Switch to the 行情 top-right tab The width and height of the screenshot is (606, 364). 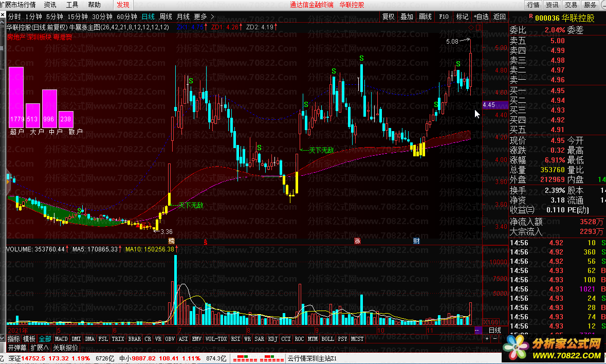coord(534,5)
